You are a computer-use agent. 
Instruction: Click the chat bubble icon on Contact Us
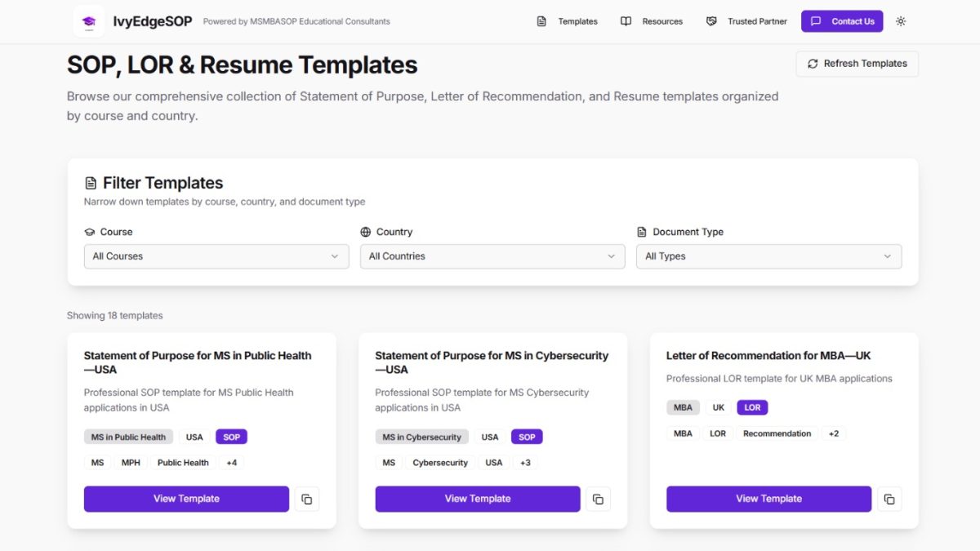tap(816, 21)
